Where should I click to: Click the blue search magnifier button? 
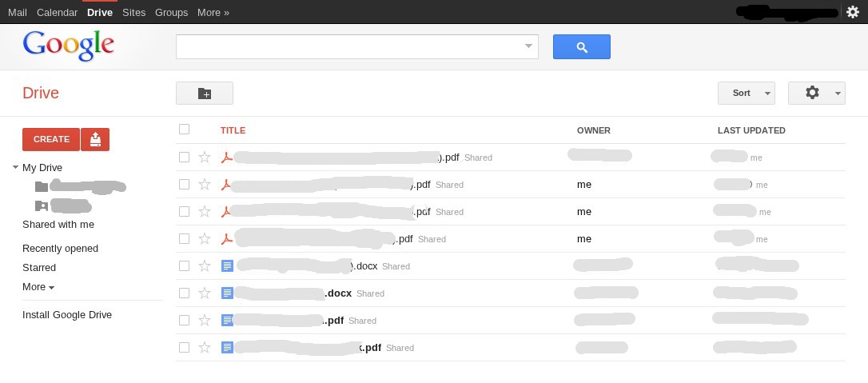pos(581,47)
